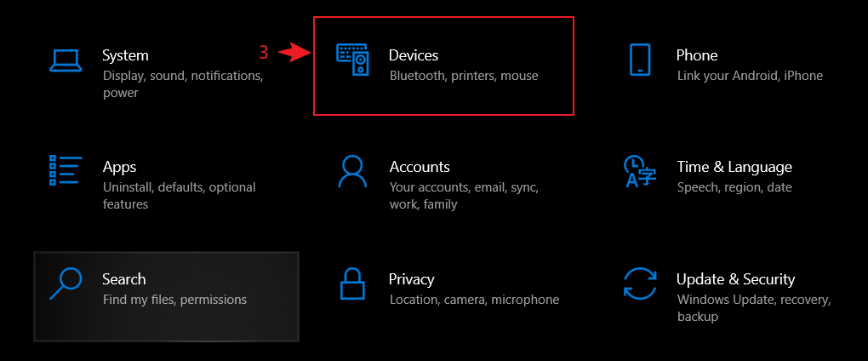Viewport: 868px width, 361px height.
Task: Click the Apps list icon
Action: point(65,170)
